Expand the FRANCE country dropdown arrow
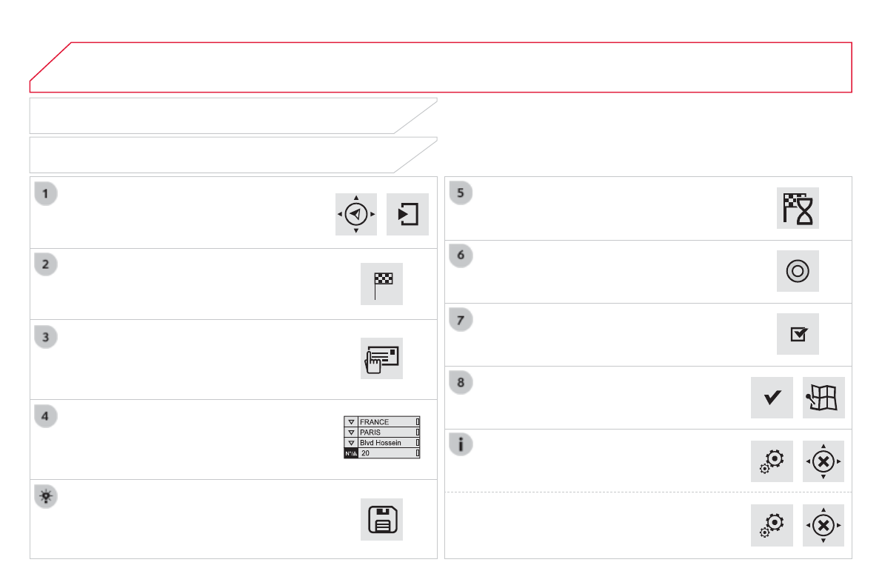The width and height of the screenshot is (882, 588). [351, 422]
